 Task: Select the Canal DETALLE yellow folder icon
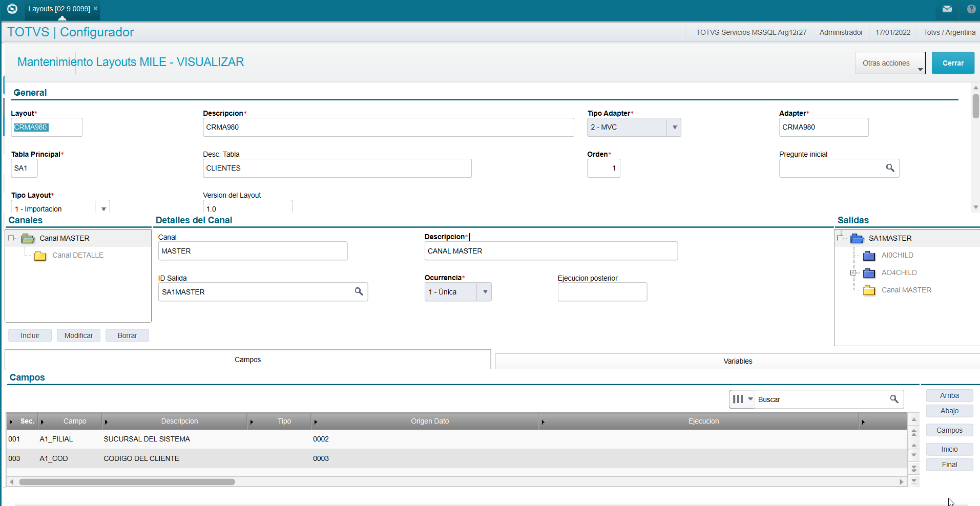40,256
